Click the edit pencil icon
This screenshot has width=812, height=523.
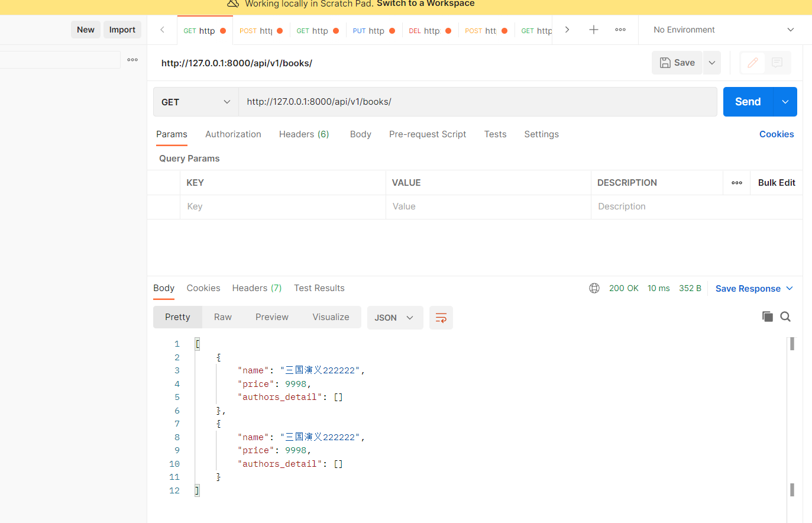753,63
